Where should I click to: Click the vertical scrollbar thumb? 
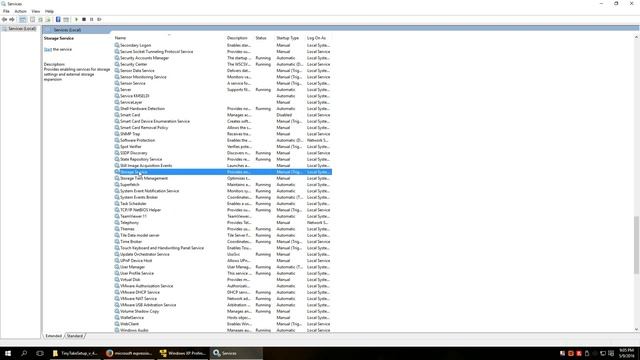tap(636, 245)
